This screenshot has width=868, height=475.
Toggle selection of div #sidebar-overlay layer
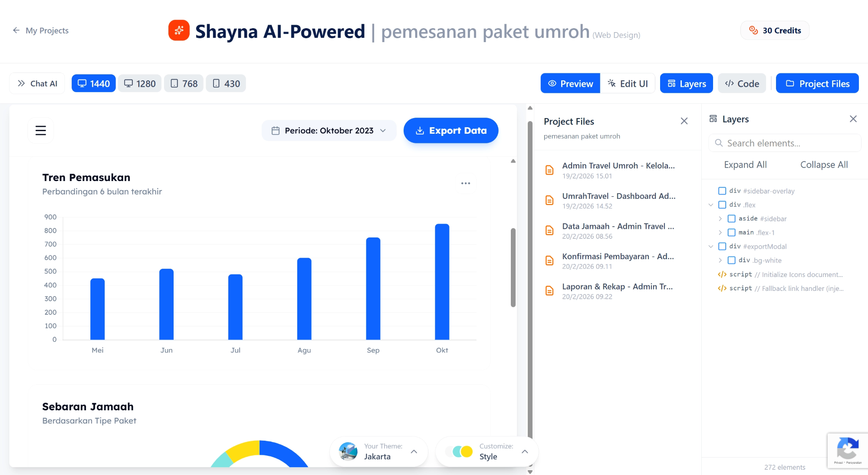click(x=722, y=191)
